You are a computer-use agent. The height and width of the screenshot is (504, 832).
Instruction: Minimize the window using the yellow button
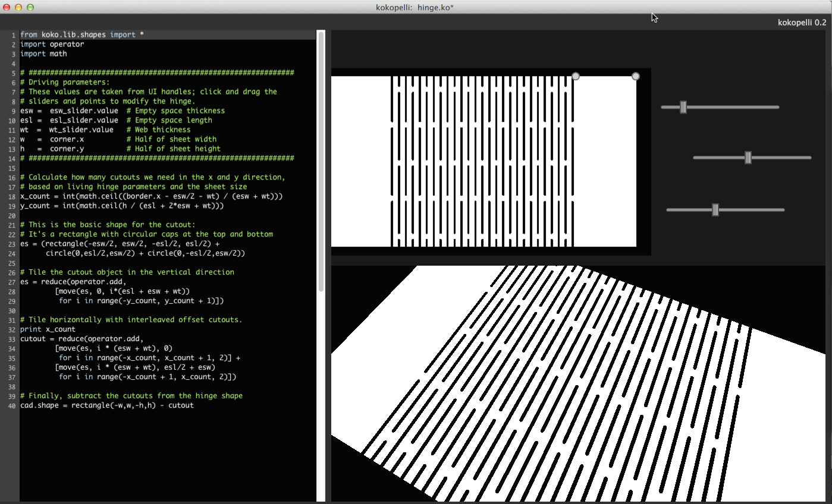coord(18,7)
